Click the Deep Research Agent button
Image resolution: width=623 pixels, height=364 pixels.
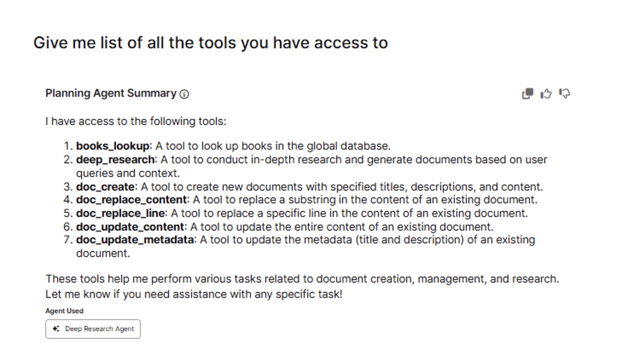[x=93, y=329]
